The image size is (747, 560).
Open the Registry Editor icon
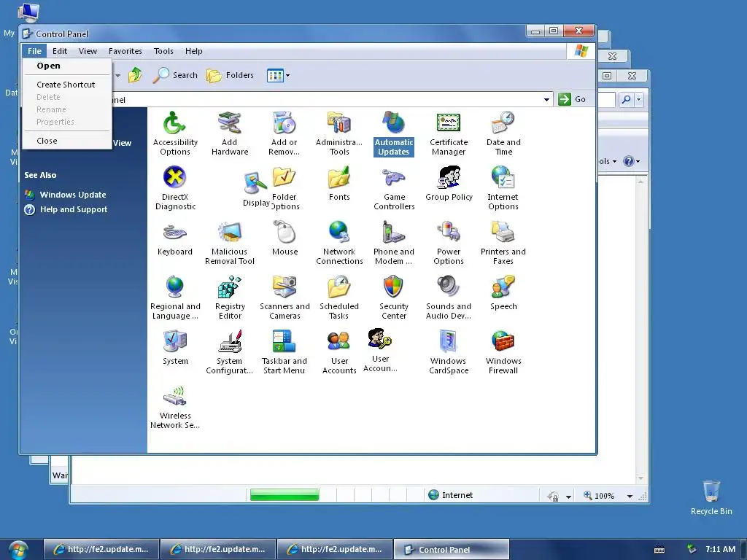tap(230, 297)
